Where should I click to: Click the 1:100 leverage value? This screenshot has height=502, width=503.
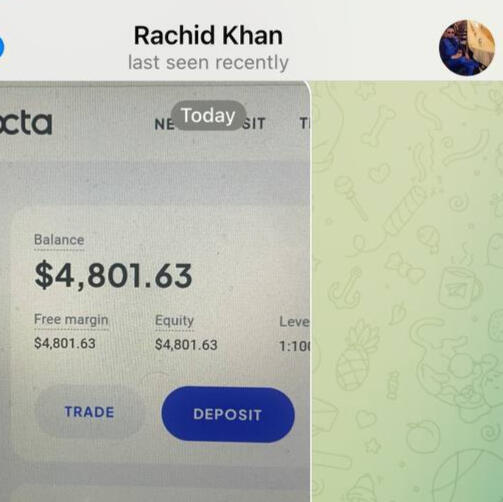click(x=295, y=347)
